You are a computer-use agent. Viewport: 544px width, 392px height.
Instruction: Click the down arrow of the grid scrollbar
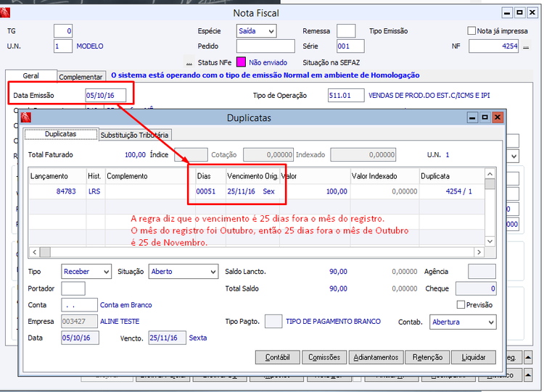[x=490, y=241]
